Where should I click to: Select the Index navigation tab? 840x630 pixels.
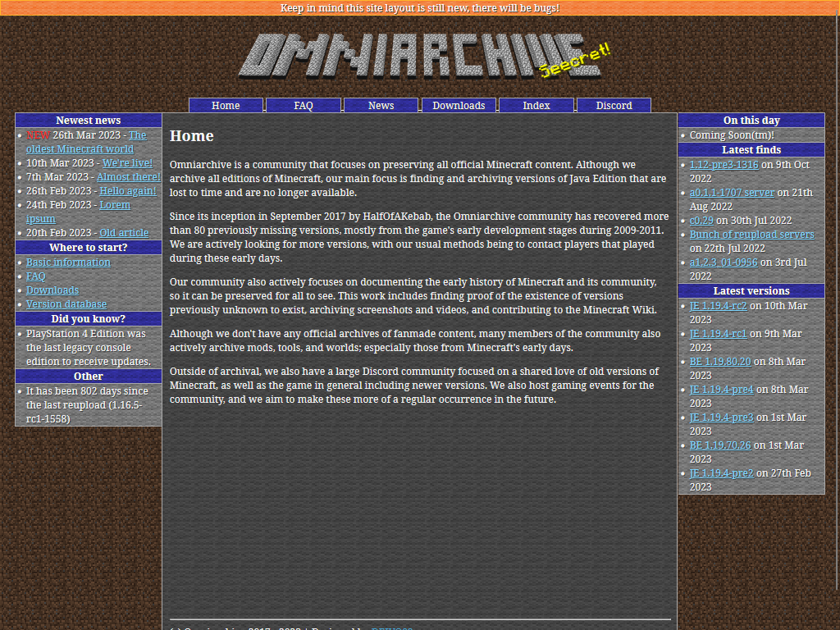[x=536, y=105]
